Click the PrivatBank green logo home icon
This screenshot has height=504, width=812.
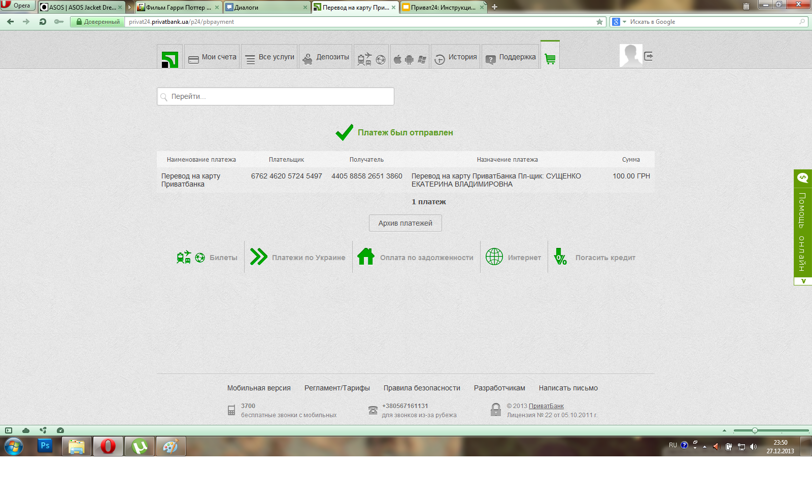(170, 60)
